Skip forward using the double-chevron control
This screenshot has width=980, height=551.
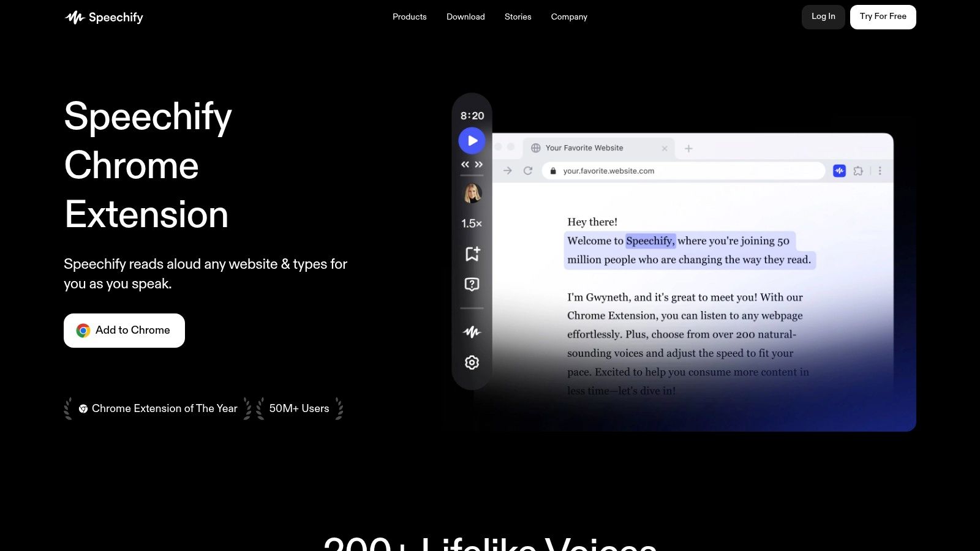(x=480, y=164)
